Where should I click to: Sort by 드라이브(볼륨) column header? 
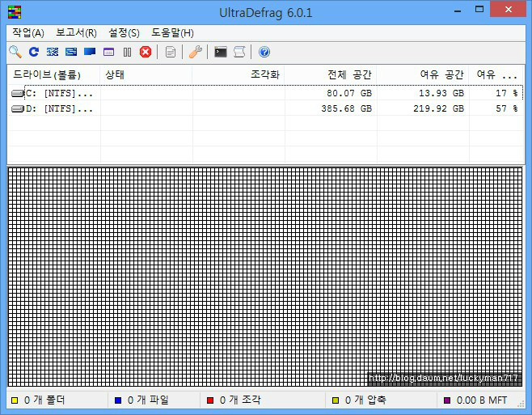pos(53,74)
